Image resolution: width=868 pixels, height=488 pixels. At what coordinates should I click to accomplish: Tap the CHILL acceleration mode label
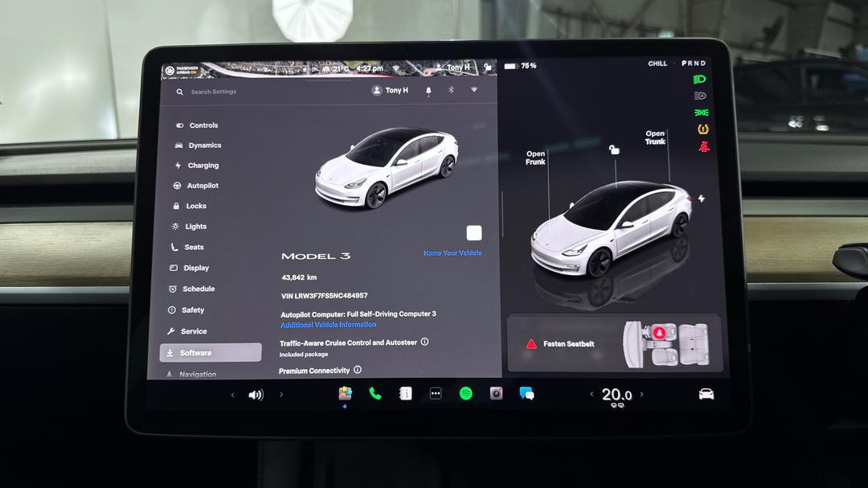(657, 64)
